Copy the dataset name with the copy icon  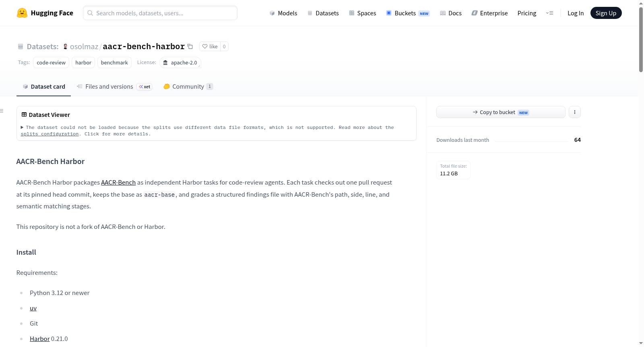pos(190,46)
